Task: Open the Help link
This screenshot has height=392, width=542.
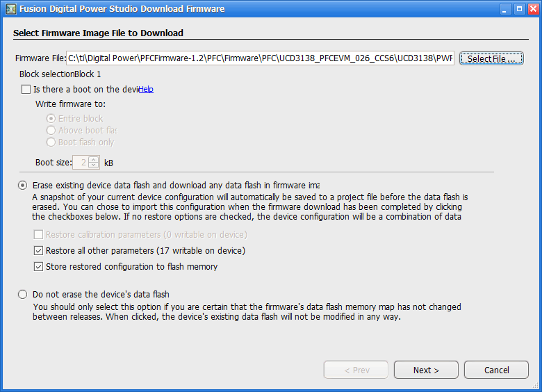Action: (146, 89)
